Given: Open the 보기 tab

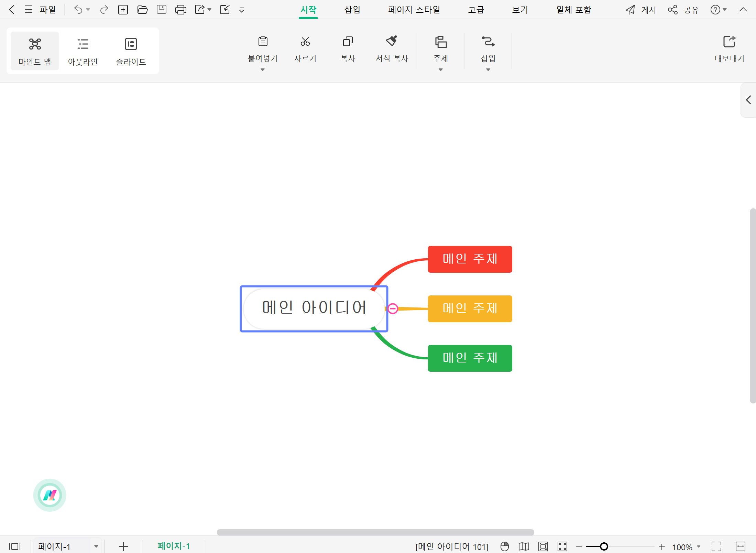Looking at the screenshot, I should 520,10.
